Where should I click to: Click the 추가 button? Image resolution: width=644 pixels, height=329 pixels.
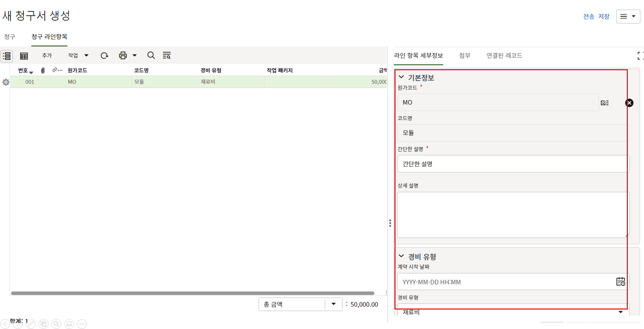(47, 55)
